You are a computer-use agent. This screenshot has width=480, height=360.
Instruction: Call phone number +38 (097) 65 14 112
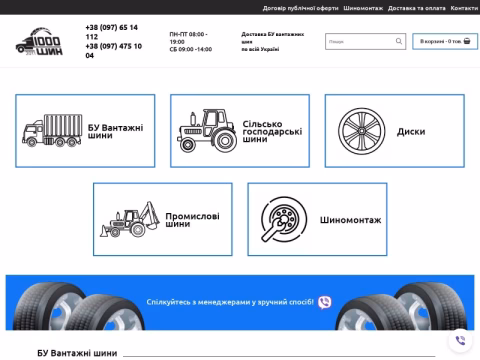(111, 32)
